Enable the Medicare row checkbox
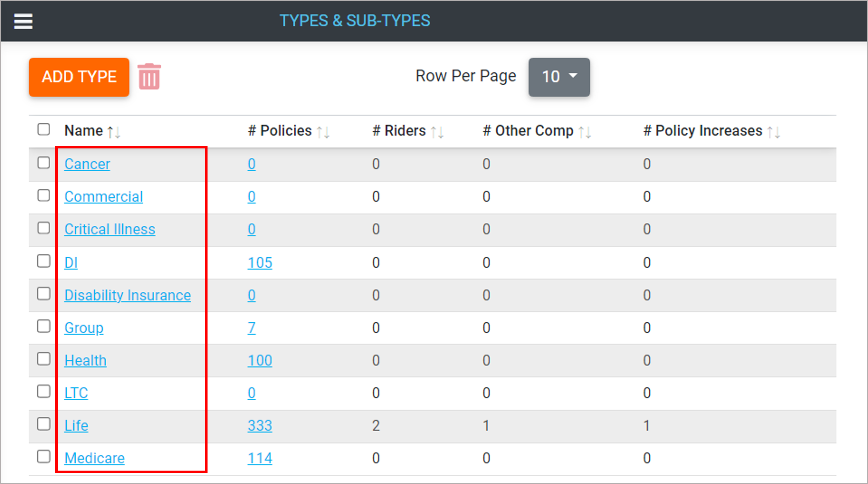 pos(43,457)
